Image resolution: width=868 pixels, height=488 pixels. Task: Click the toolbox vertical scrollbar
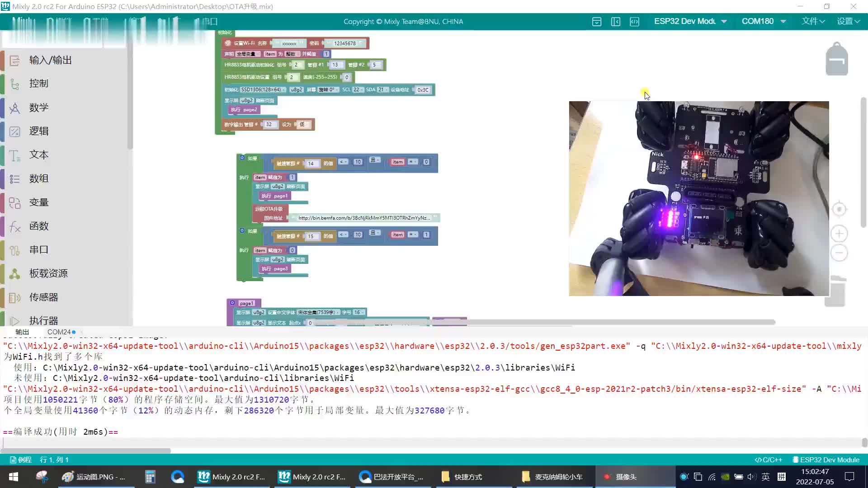coord(130,95)
